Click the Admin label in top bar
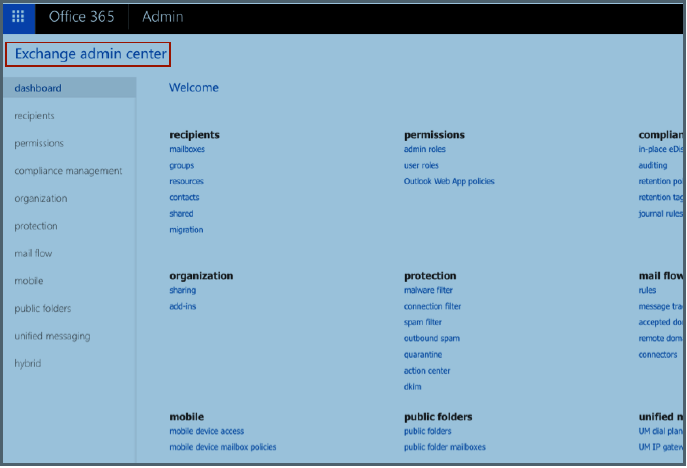This screenshot has height=468, width=687. click(x=163, y=17)
